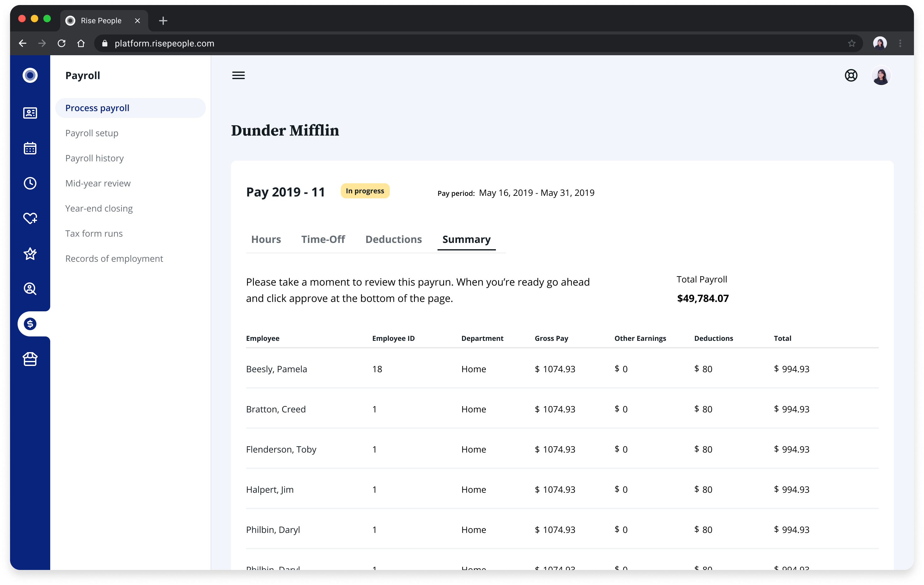Open Payroll setup

(92, 133)
